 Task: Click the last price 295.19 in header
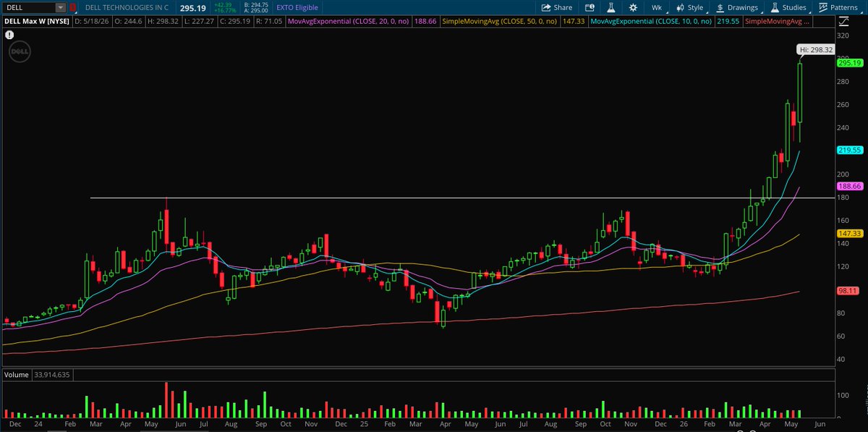tap(193, 7)
